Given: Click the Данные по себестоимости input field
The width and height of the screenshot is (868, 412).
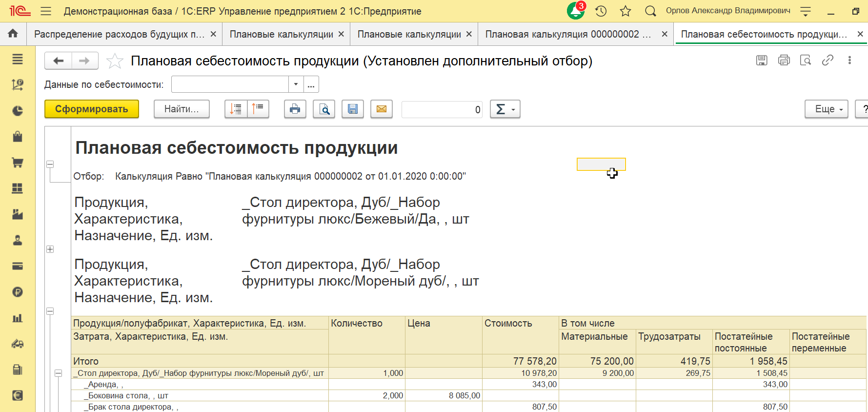Looking at the screenshot, I should point(230,84).
